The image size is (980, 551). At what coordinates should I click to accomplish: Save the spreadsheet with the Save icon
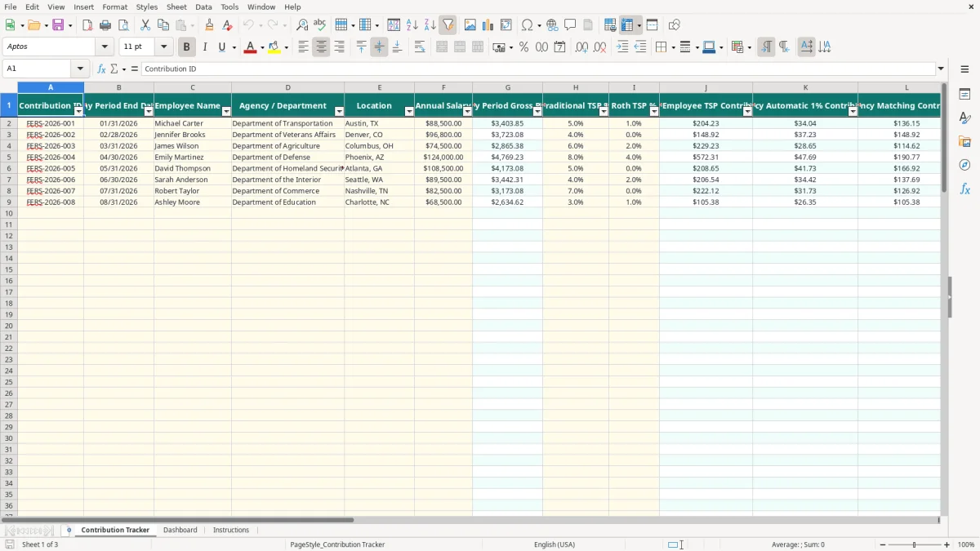(x=58, y=25)
